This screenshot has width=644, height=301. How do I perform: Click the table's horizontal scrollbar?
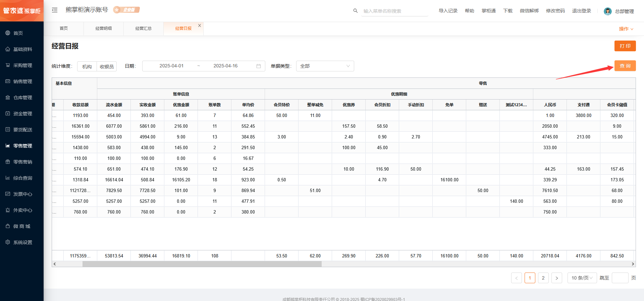pyautogui.click(x=202, y=264)
